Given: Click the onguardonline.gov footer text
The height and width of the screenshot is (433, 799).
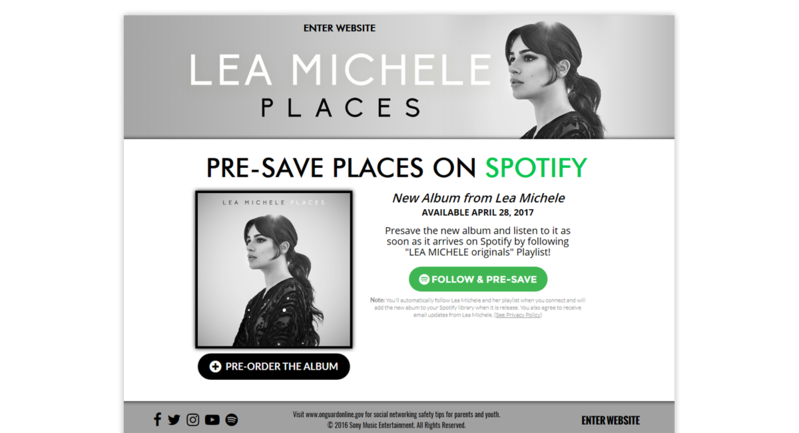Looking at the screenshot, I should pos(396,415).
